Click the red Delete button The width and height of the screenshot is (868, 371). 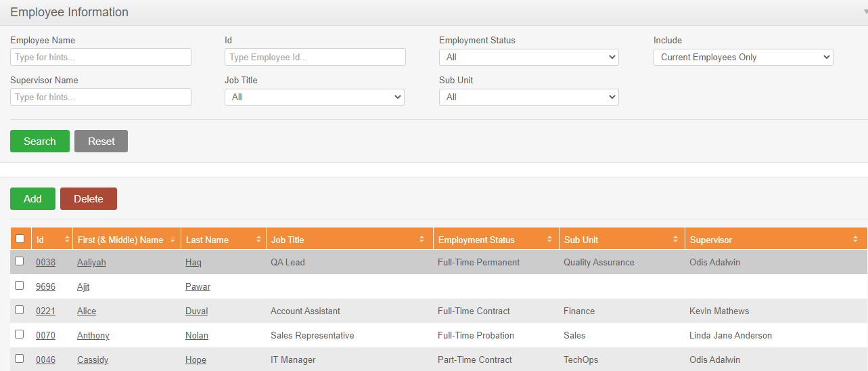[x=89, y=199]
